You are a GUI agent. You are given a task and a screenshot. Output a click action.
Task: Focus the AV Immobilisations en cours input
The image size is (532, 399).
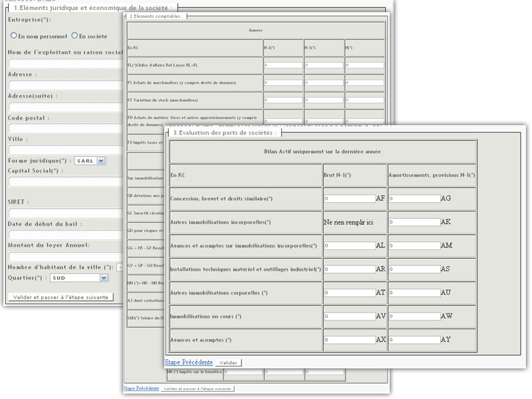tap(350, 317)
